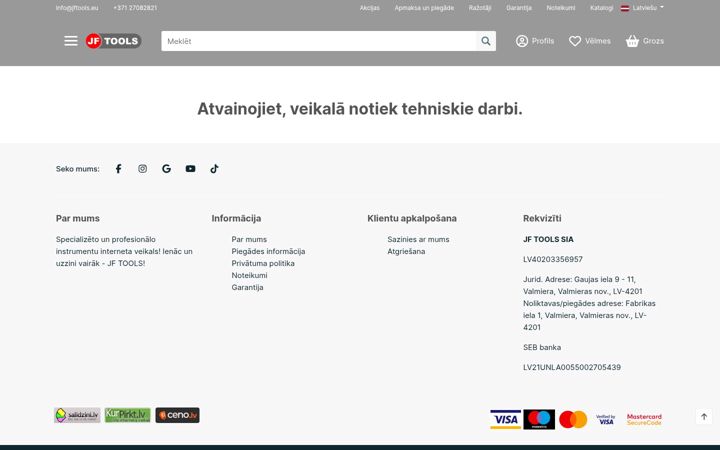Click the VISA payment logo
This screenshot has width=720, height=450.
point(506,419)
